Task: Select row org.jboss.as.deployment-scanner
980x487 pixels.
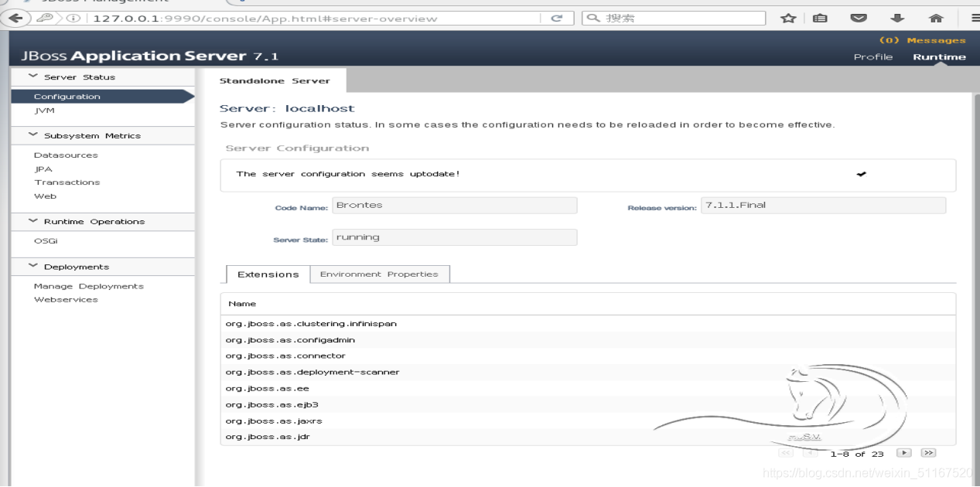Action: [588, 373]
